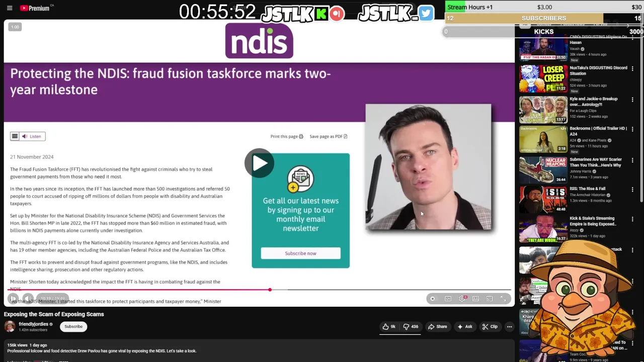Click the ndis purple logo
Screen dimensions: 644x362
tap(259, 41)
